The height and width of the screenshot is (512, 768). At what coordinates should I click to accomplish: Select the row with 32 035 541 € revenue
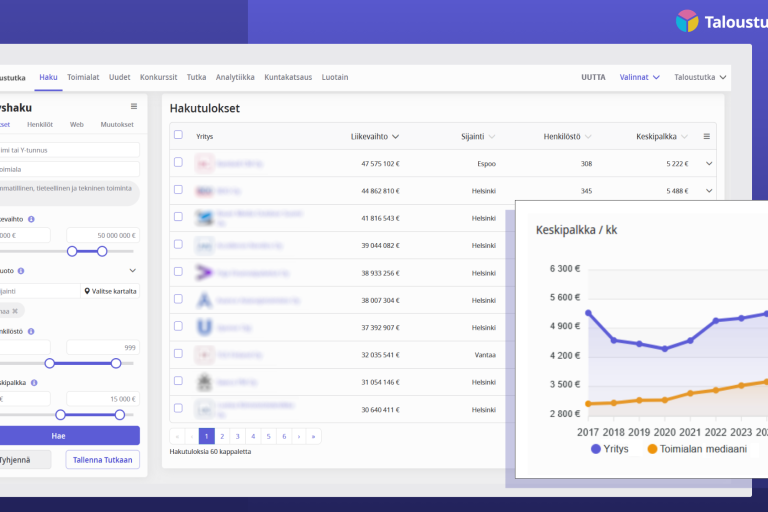[x=178, y=353]
